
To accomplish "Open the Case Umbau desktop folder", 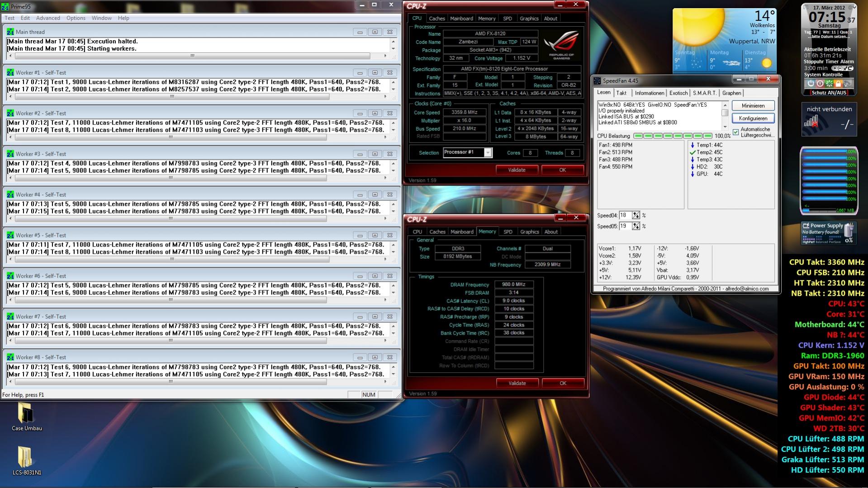I will click(27, 417).
